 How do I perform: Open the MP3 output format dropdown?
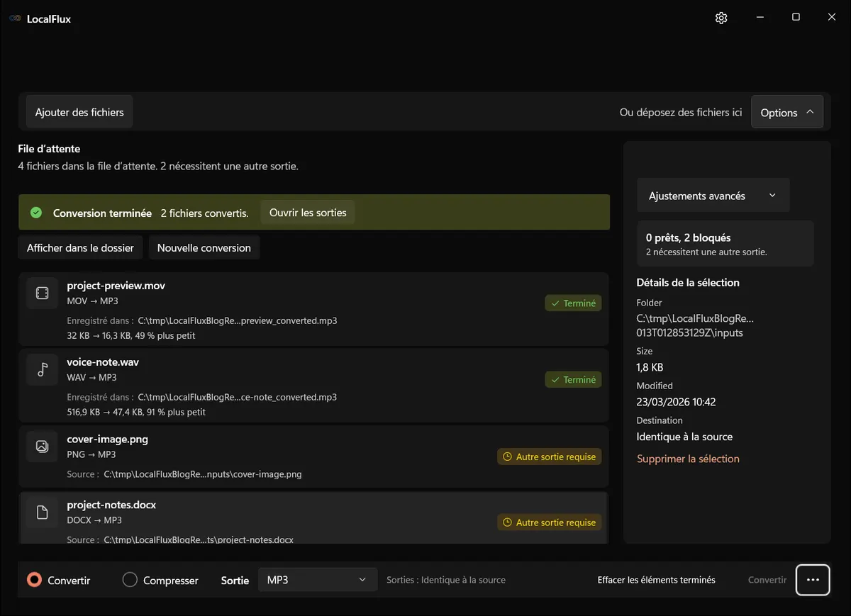click(x=317, y=580)
